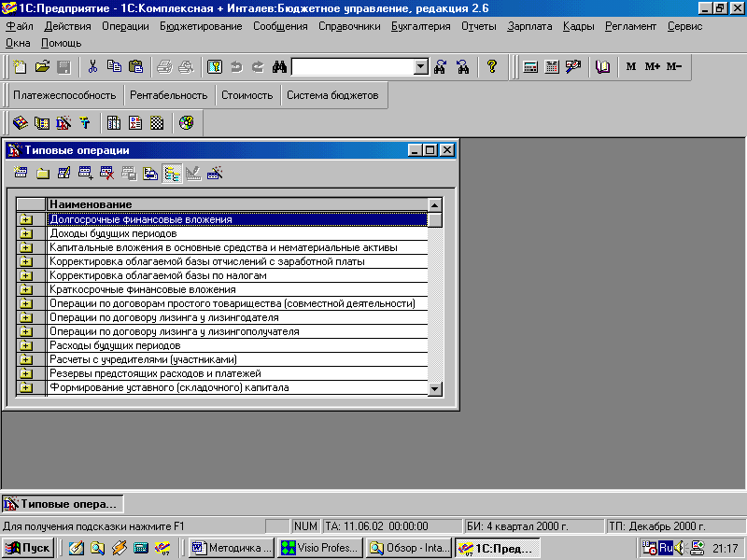Select row Операции по договору лизинга у лизингодателя
Screen dimensions: 747x560
(x=237, y=317)
